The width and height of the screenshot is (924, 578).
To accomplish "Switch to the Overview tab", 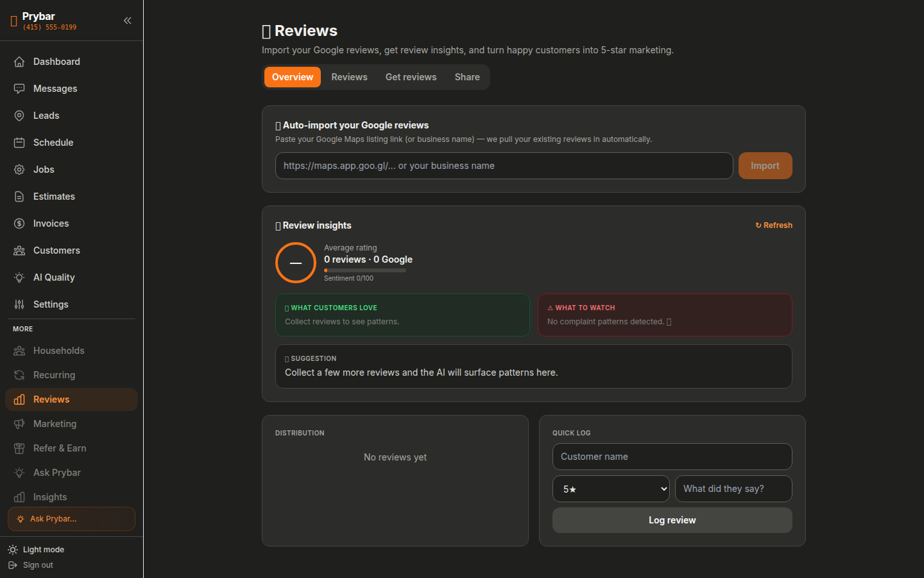I will click(293, 77).
